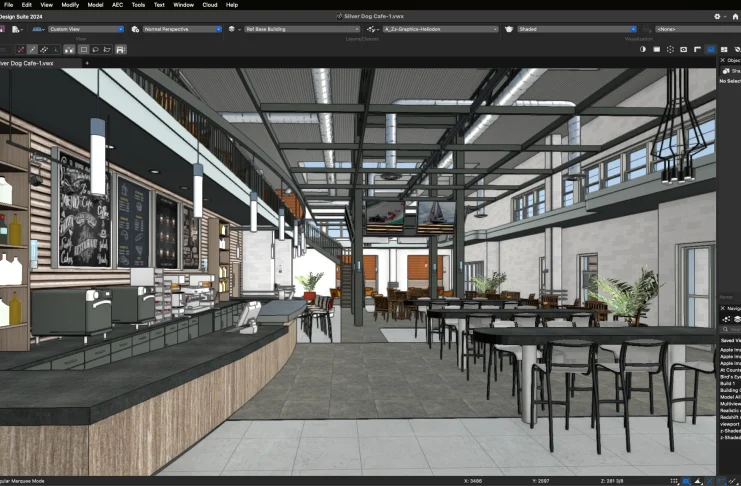Screen dimensions: 741x486
Task: Click the teapot render mode icon
Action: (x=509, y=29)
